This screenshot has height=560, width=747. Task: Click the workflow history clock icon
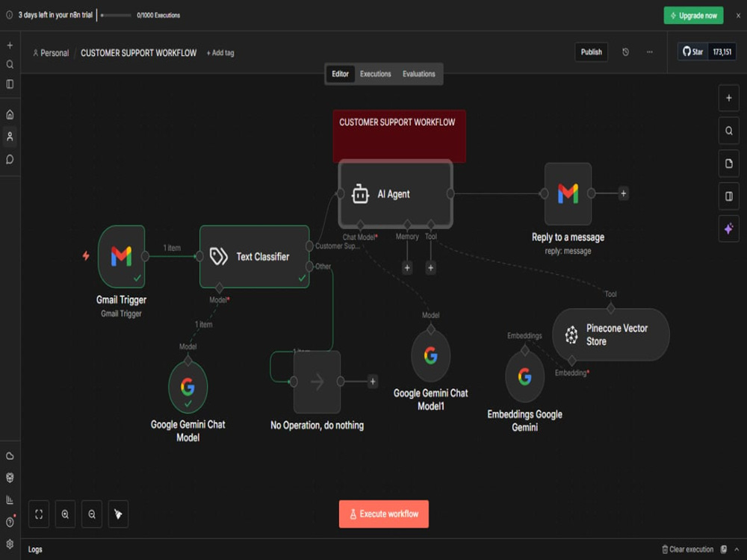625,52
